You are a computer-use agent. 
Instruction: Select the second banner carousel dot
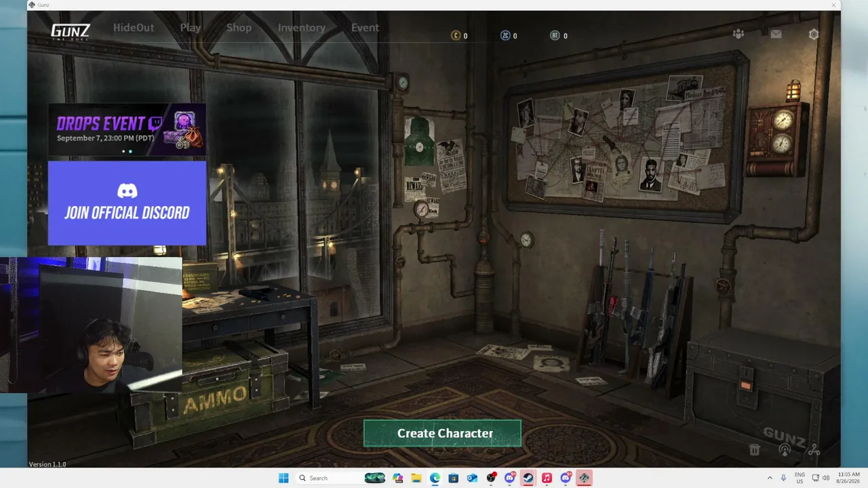tap(130, 151)
